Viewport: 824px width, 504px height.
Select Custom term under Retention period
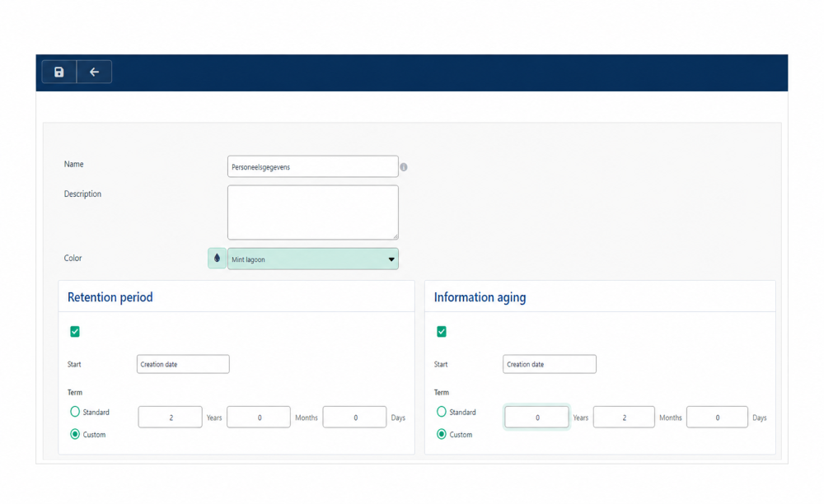(75, 434)
